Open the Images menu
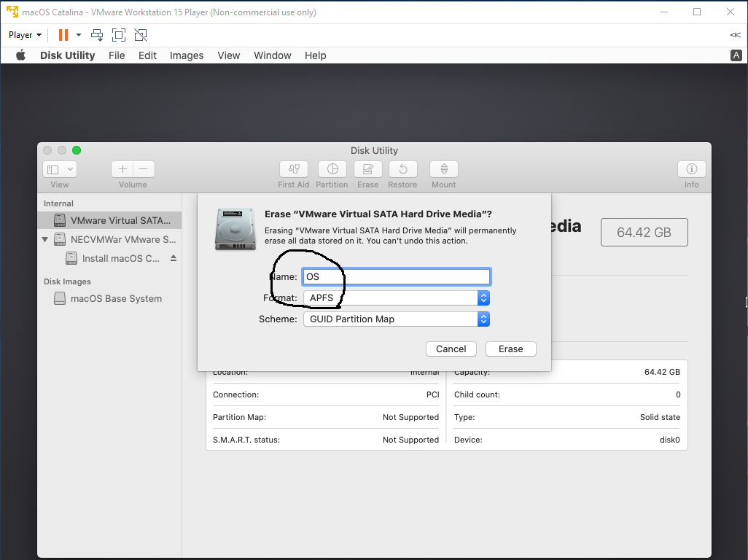748x560 pixels. 187,56
